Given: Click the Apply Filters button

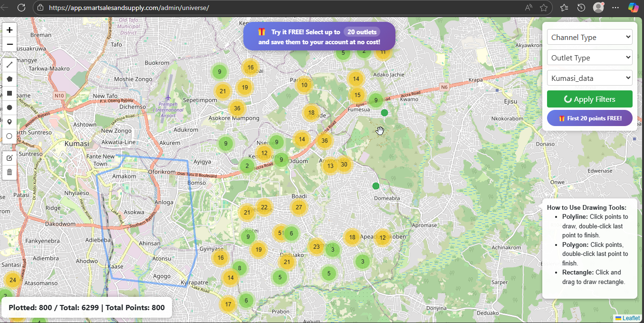Looking at the screenshot, I should (589, 99).
